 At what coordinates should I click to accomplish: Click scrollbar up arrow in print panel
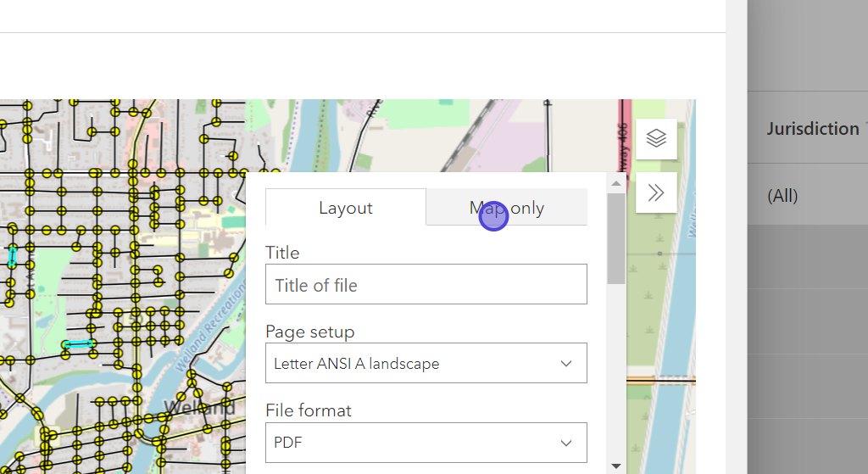(x=616, y=182)
